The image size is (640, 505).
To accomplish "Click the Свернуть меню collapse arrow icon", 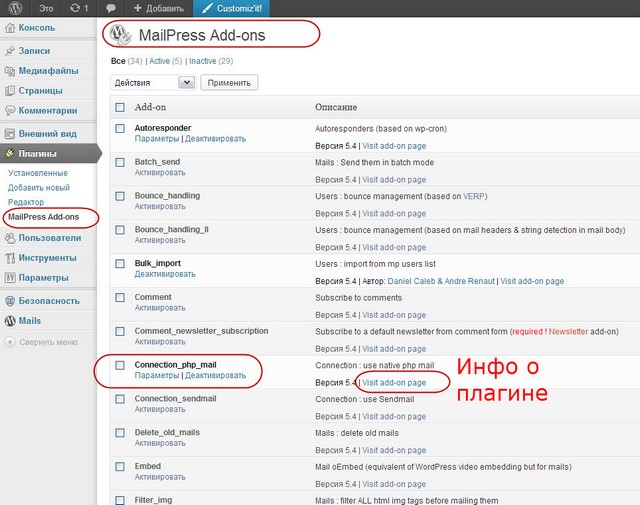I will [x=10, y=342].
